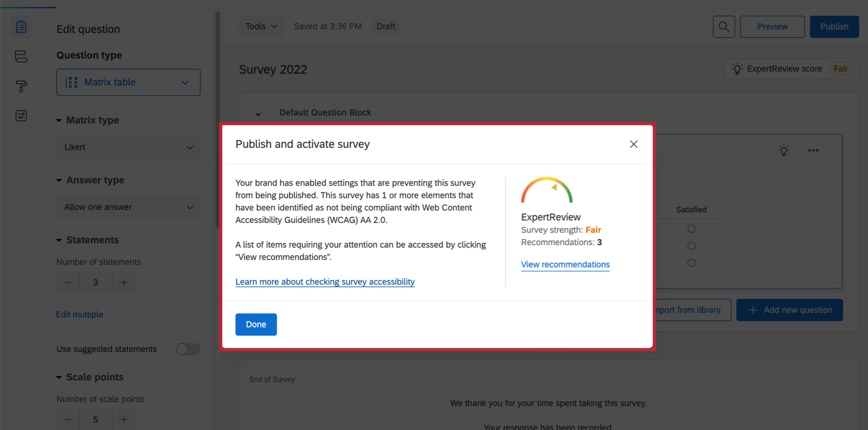Open the survey flow sidebar icon
The height and width of the screenshot is (430, 868).
21,57
